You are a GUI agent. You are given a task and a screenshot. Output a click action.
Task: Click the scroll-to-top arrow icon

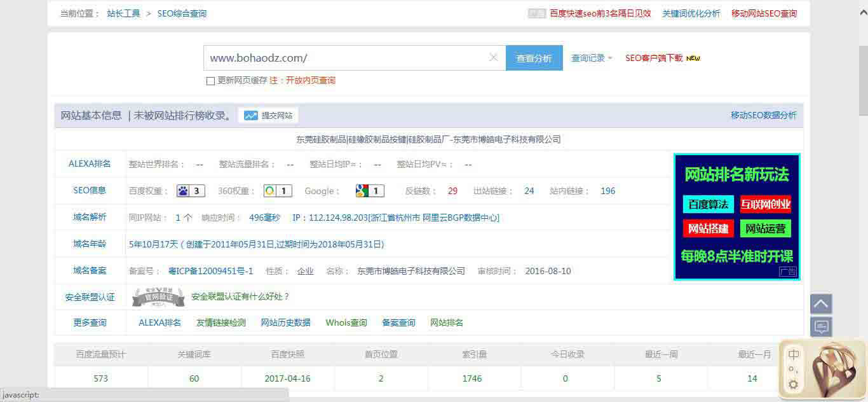[x=821, y=304]
